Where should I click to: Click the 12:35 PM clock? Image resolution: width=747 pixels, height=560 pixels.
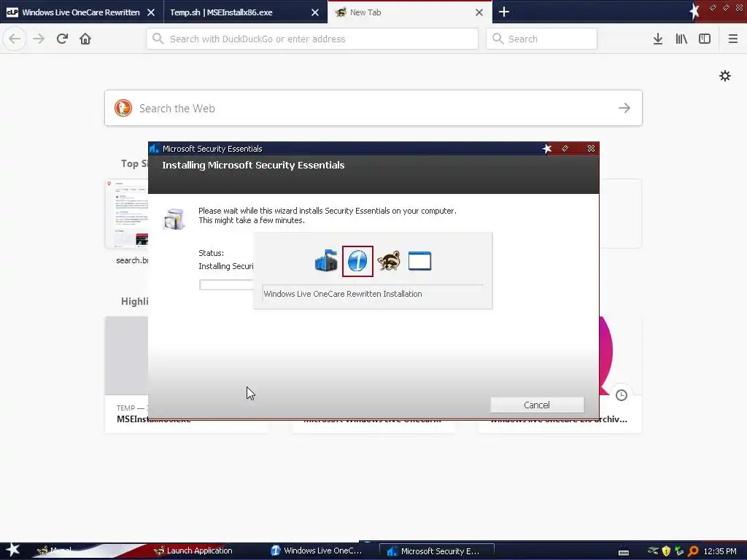click(720, 551)
